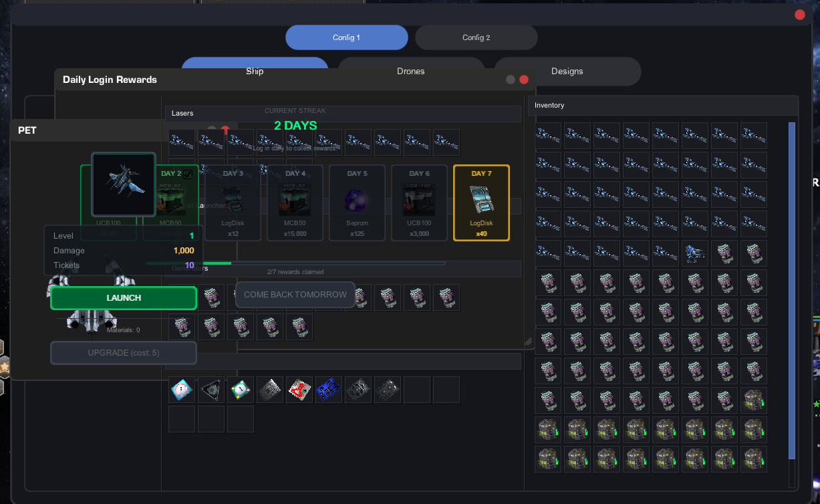Open the Drones tab
The image size is (820, 504).
click(411, 71)
